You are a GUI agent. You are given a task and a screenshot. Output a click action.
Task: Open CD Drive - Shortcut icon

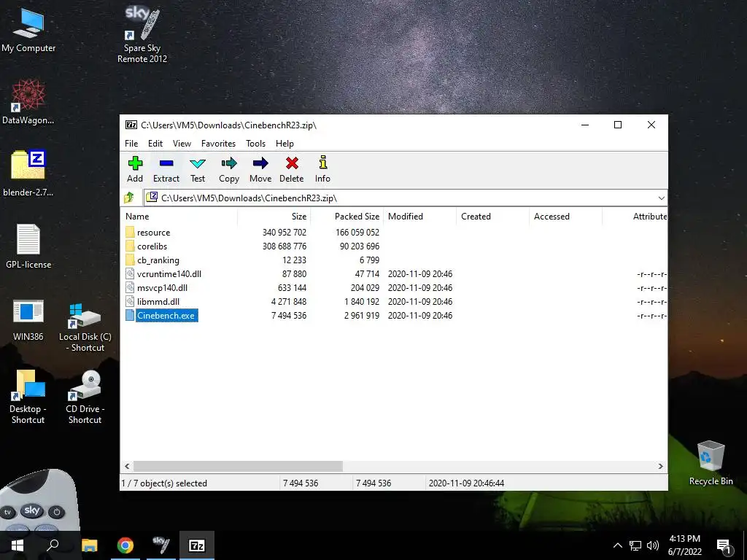(x=85, y=397)
